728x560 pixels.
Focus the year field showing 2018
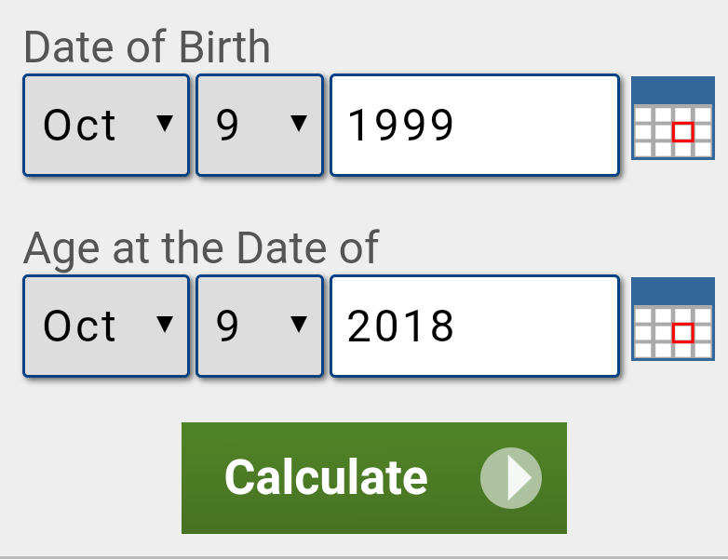(474, 326)
